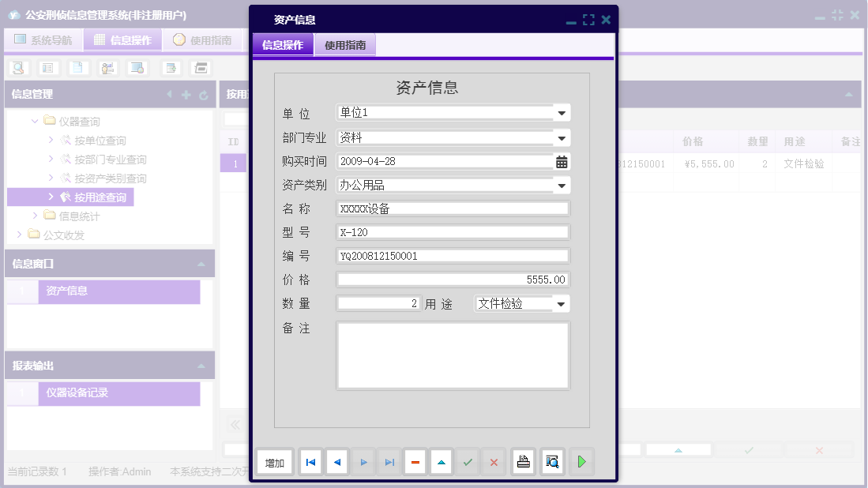Screen dimensions: 868x488
Task: Open the user presentation toolbar icon
Action: pos(106,67)
